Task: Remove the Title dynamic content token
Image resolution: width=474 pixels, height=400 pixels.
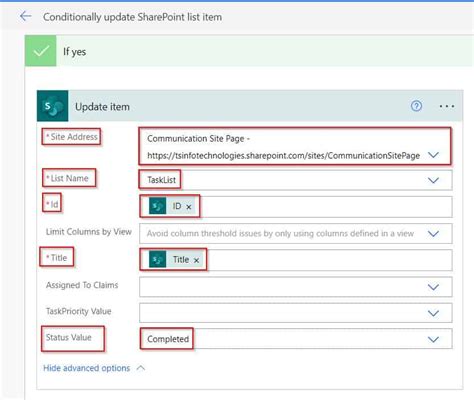Action: [x=196, y=260]
